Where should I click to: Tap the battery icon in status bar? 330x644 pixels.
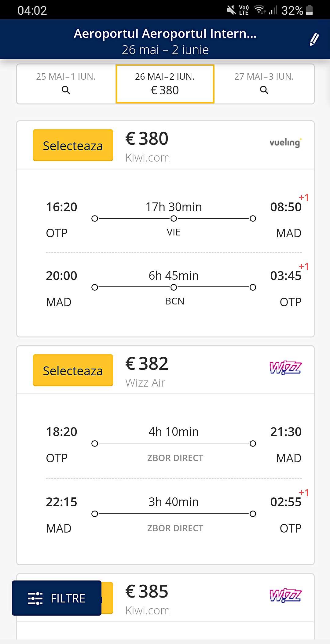click(x=309, y=10)
